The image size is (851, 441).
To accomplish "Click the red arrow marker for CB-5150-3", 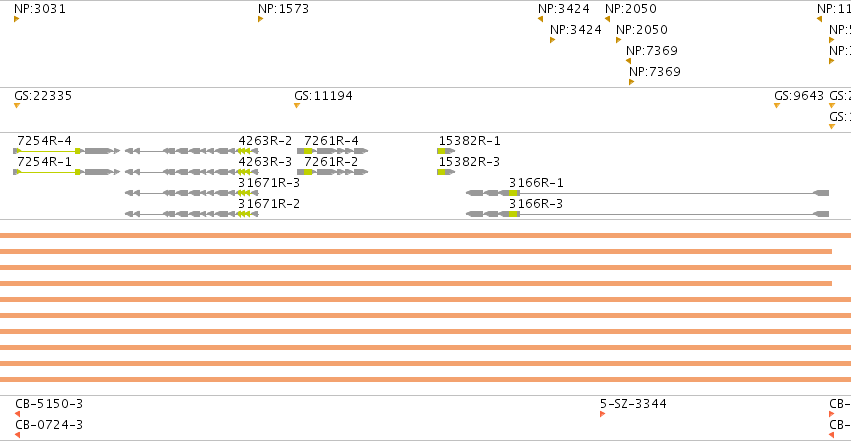I will (17, 414).
